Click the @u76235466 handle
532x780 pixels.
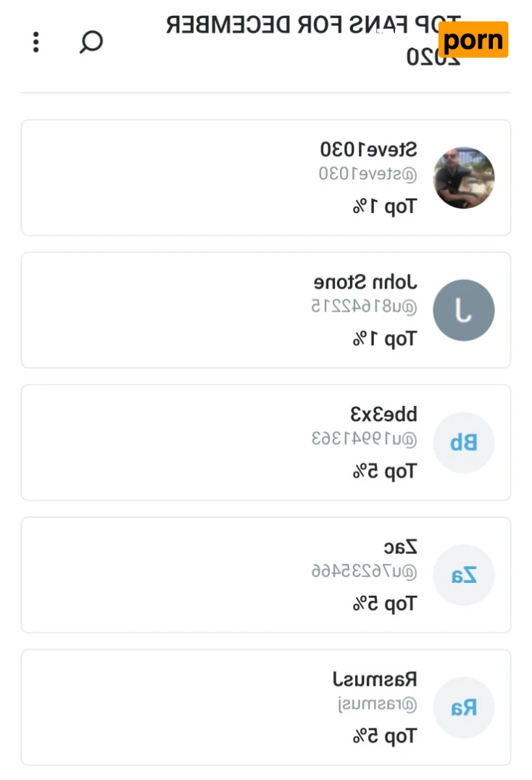click(364, 572)
